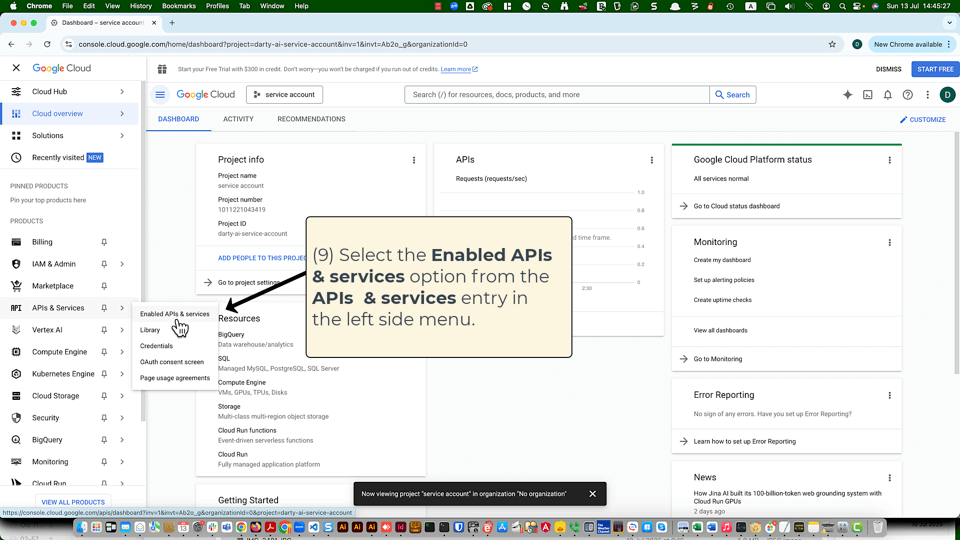Click the Start Free button
Screen dimensions: 960x540
click(935, 69)
